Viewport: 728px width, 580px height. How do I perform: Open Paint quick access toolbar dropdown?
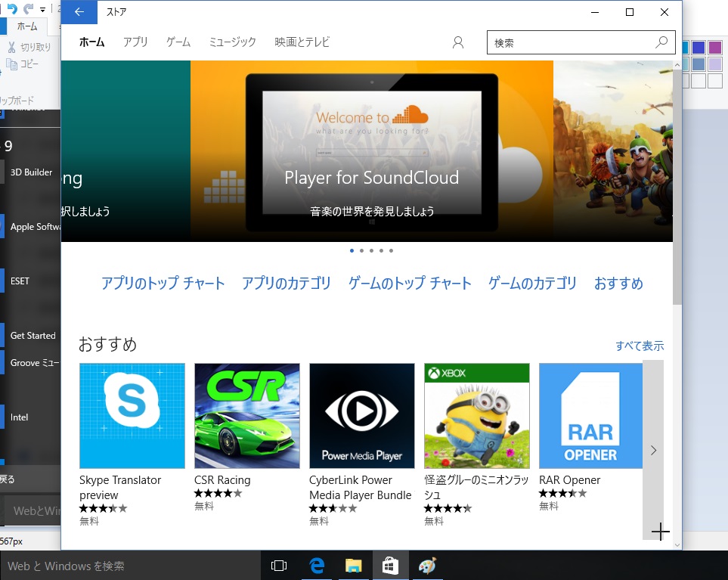[43, 9]
